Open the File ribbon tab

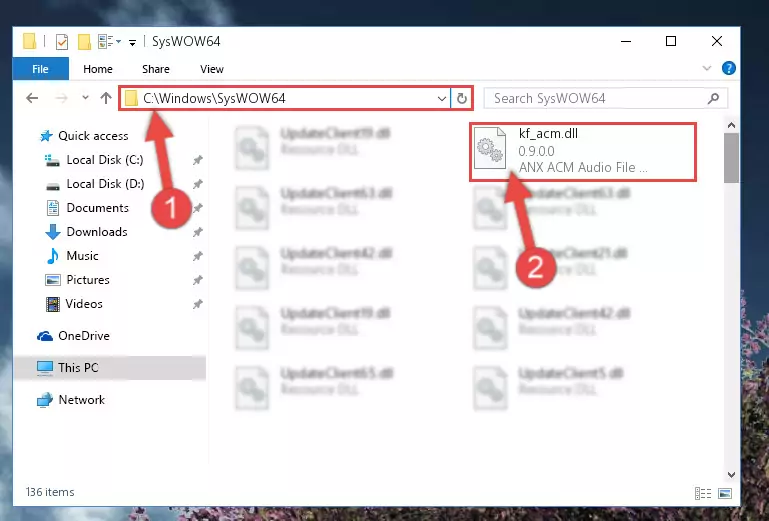point(40,69)
